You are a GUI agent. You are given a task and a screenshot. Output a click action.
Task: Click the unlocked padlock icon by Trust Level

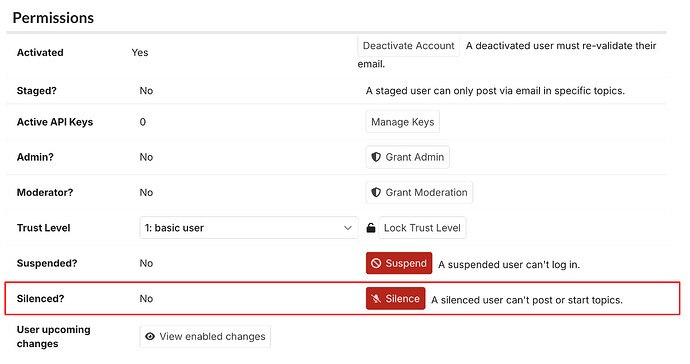pyautogui.click(x=371, y=228)
